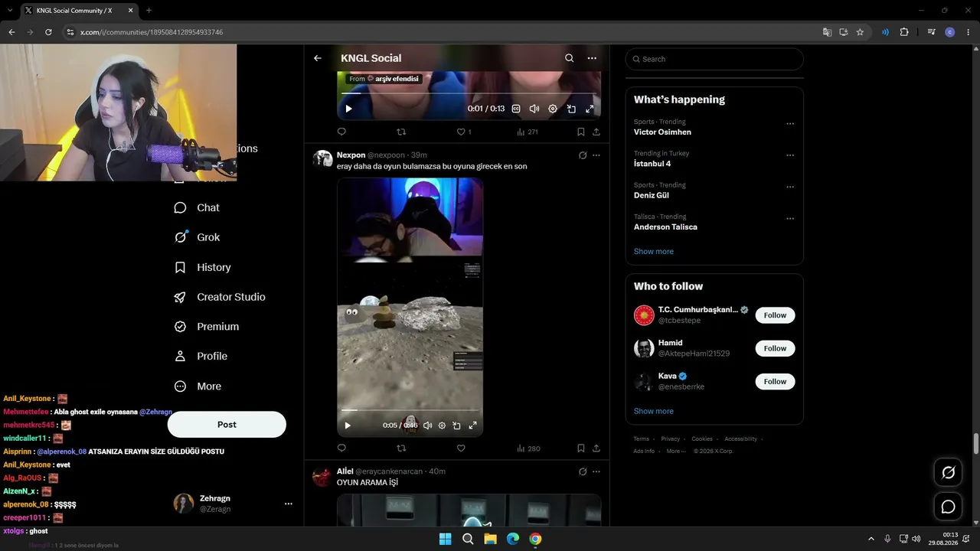Like Nexpon's post
Image resolution: width=980 pixels, height=551 pixels.
click(x=461, y=448)
